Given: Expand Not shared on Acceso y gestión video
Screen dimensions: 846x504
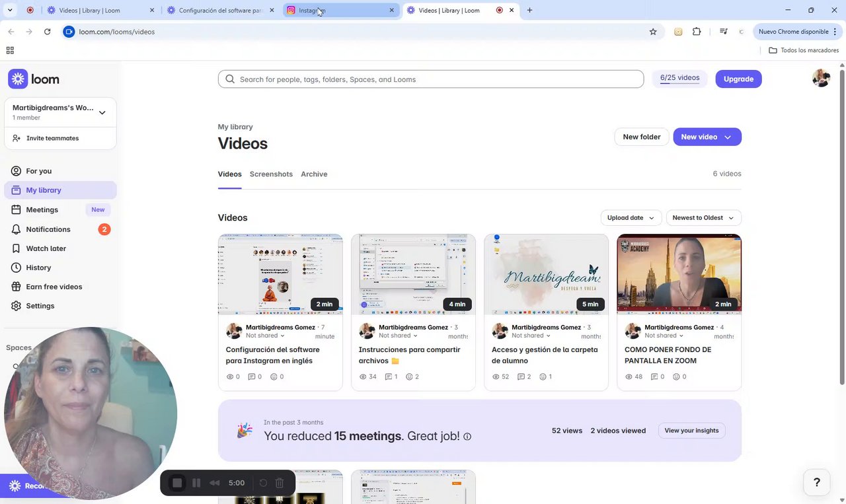Looking at the screenshot, I should point(531,336).
